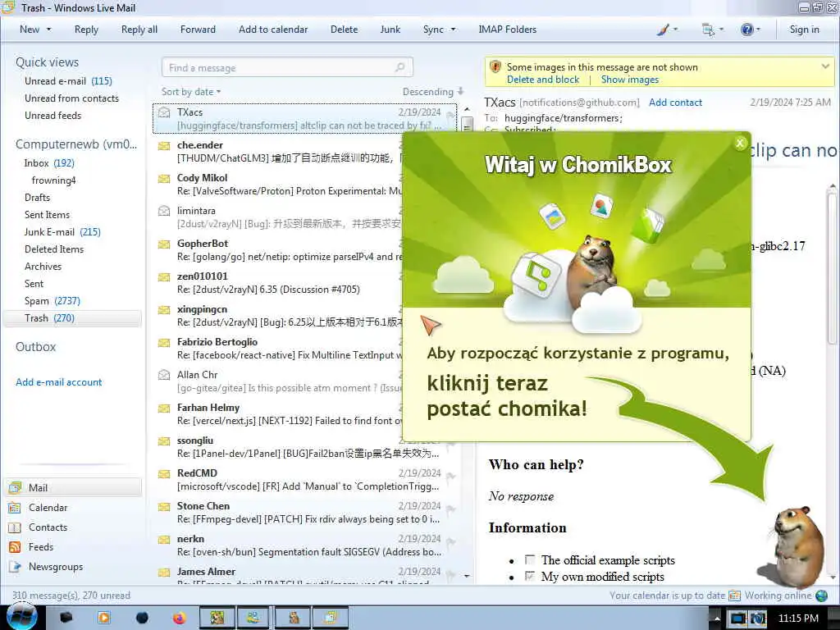The height and width of the screenshot is (630, 840).
Task: Show hidden system tray icons arrow
Action: [717, 619]
